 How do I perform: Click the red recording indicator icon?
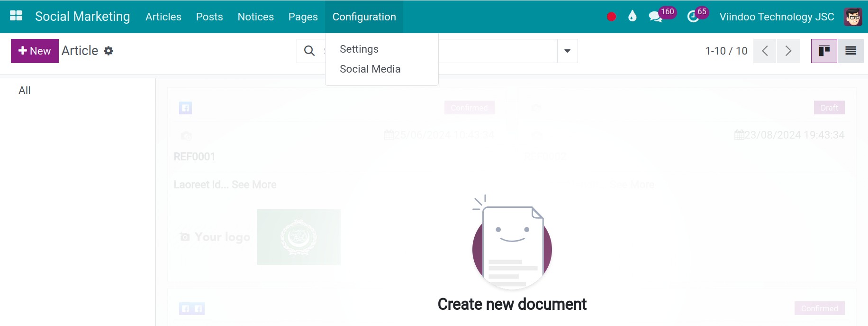[611, 17]
